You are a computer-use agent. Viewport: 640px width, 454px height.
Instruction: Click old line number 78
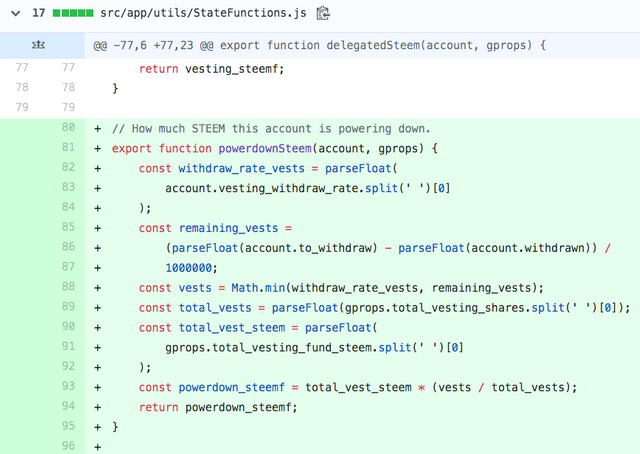click(22, 87)
